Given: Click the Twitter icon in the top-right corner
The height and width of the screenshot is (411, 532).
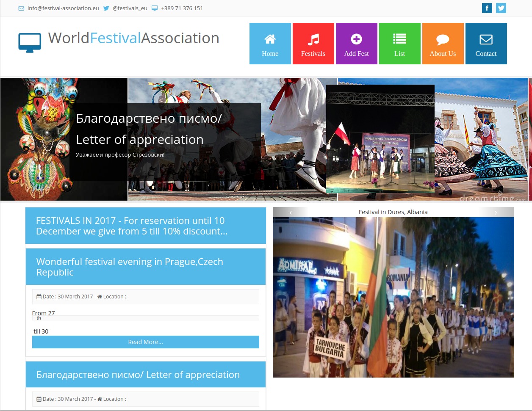Looking at the screenshot, I should [501, 8].
